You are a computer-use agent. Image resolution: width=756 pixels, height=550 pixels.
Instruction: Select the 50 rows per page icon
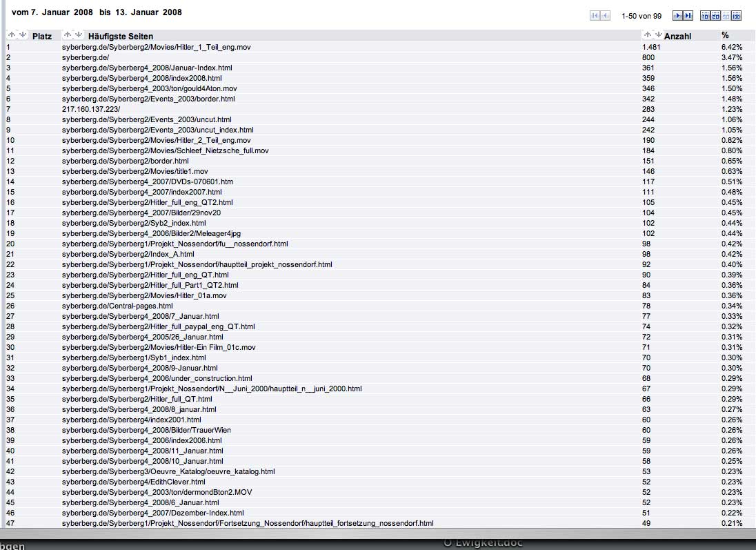(726, 16)
